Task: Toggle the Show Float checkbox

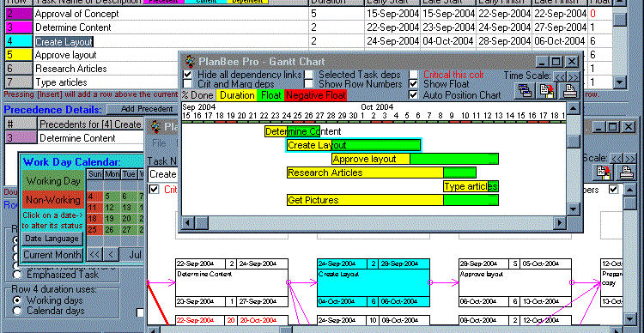Action: click(414, 84)
